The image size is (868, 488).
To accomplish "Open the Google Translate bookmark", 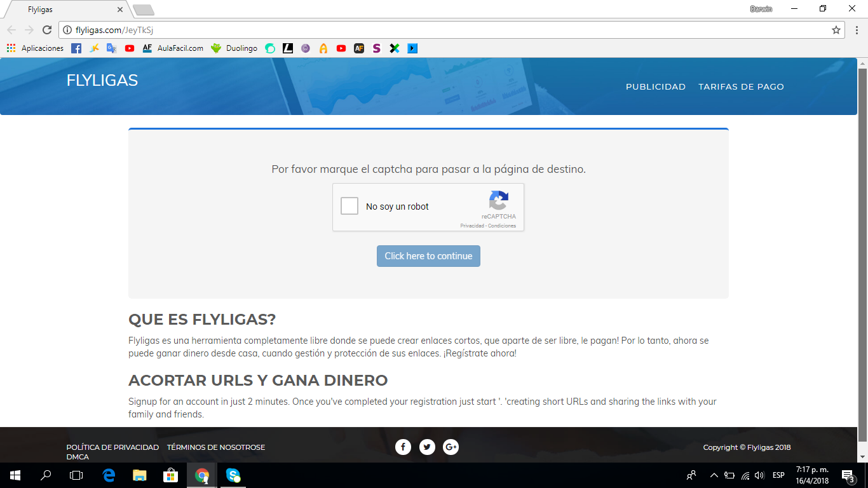I will pyautogui.click(x=112, y=48).
